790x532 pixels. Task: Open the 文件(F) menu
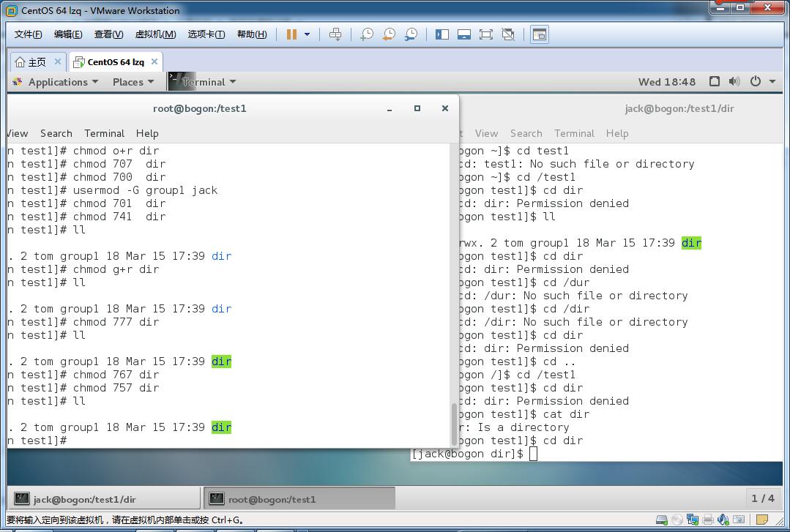(x=29, y=34)
